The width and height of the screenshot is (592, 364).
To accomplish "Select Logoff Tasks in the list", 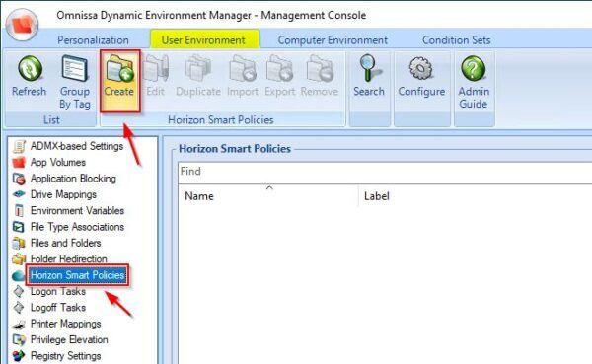I will [x=58, y=308].
